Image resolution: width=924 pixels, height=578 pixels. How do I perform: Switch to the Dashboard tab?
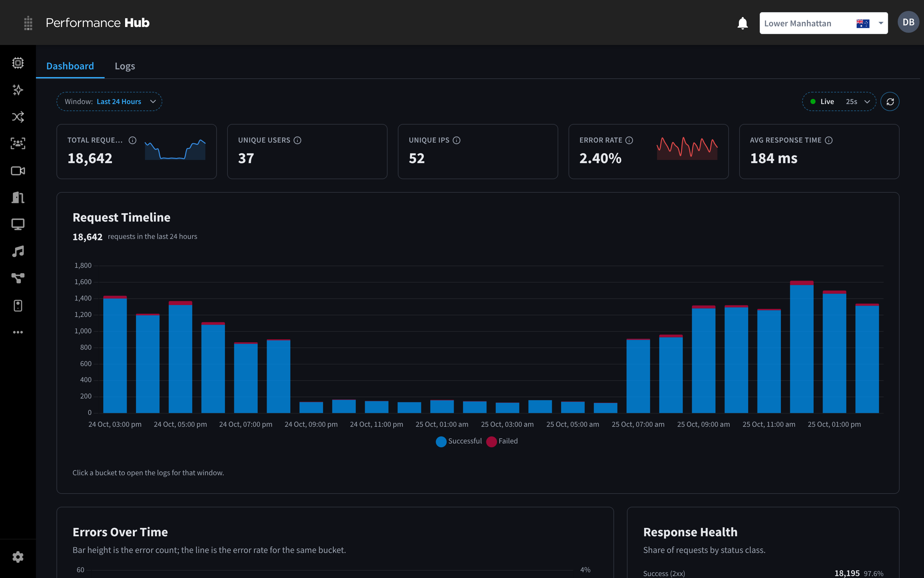(70, 66)
